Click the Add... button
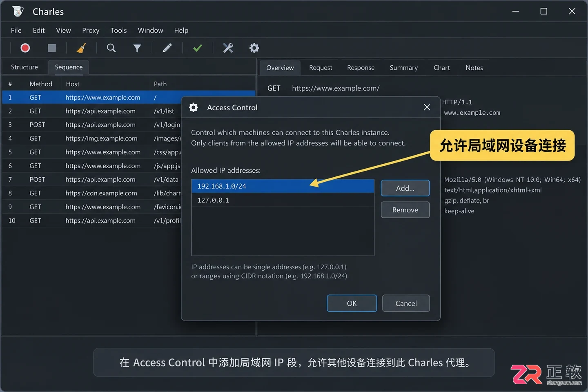This screenshot has height=392, width=588. (405, 188)
